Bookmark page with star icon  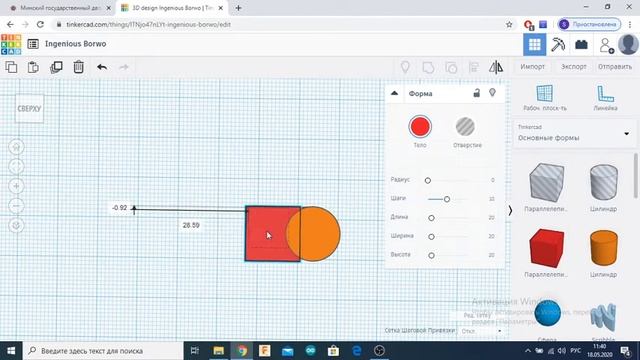[509, 24]
